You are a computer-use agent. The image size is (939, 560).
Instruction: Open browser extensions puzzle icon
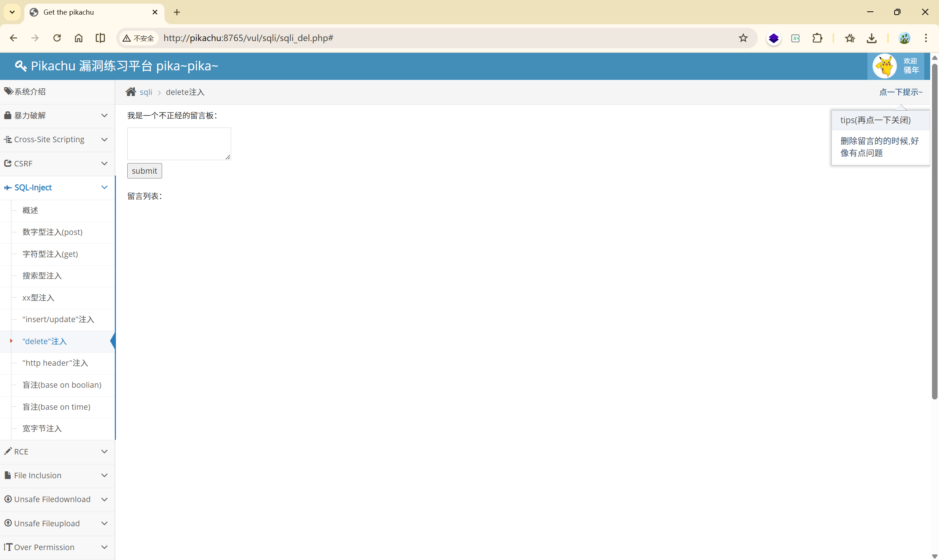click(817, 38)
